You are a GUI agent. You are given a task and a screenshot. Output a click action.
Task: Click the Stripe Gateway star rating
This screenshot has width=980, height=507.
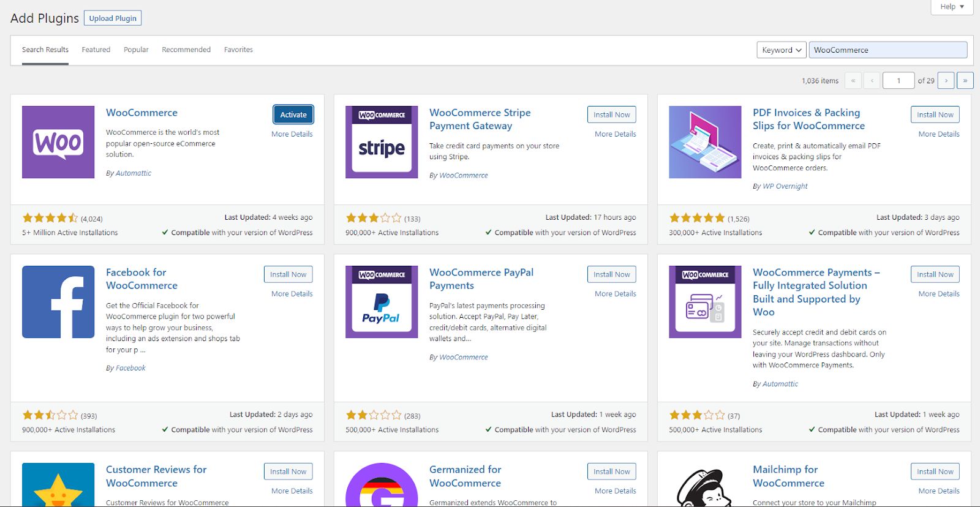point(374,218)
